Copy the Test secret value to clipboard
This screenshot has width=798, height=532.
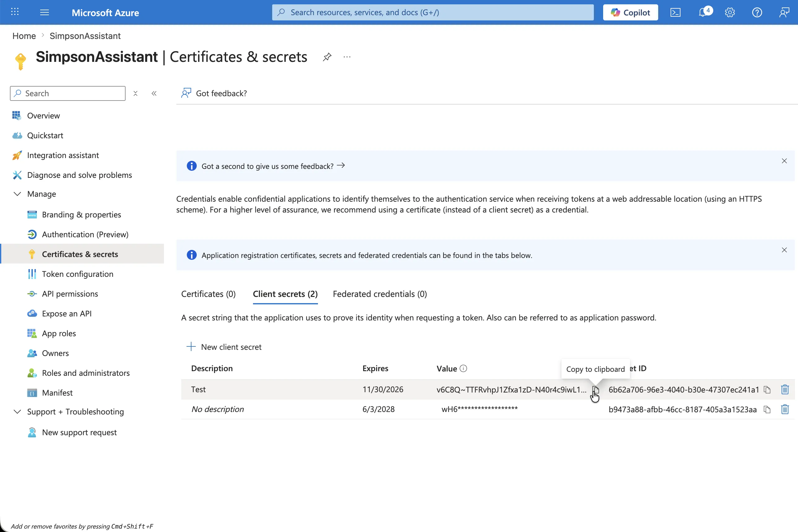pyautogui.click(x=595, y=389)
